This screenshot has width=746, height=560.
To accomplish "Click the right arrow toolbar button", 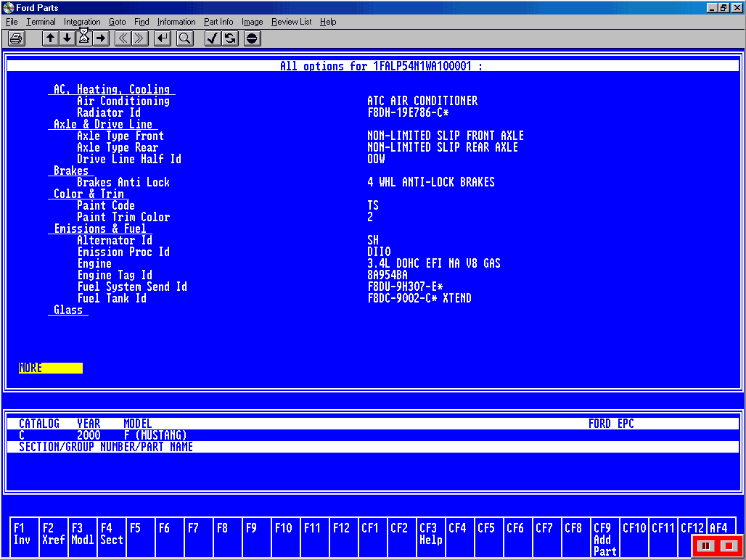I will (x=101, y=38).
